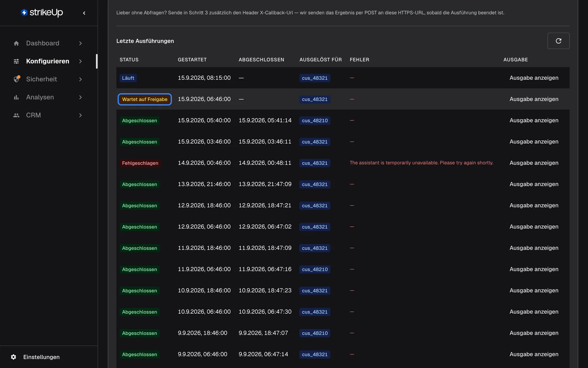Click start time 13.9.2026, 21:46:00

pyautogui.click(x=204, y=184)
